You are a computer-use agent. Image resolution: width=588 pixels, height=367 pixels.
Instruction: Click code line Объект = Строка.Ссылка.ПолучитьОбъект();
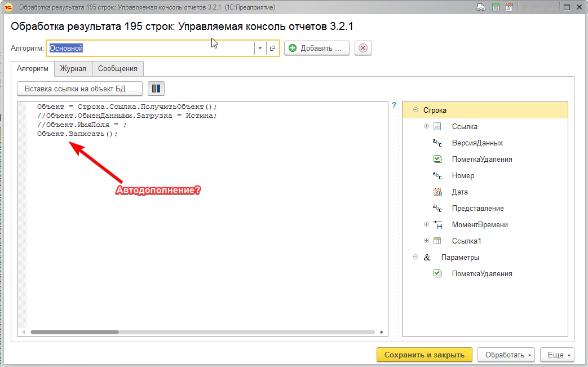click(x=127, y=107)
